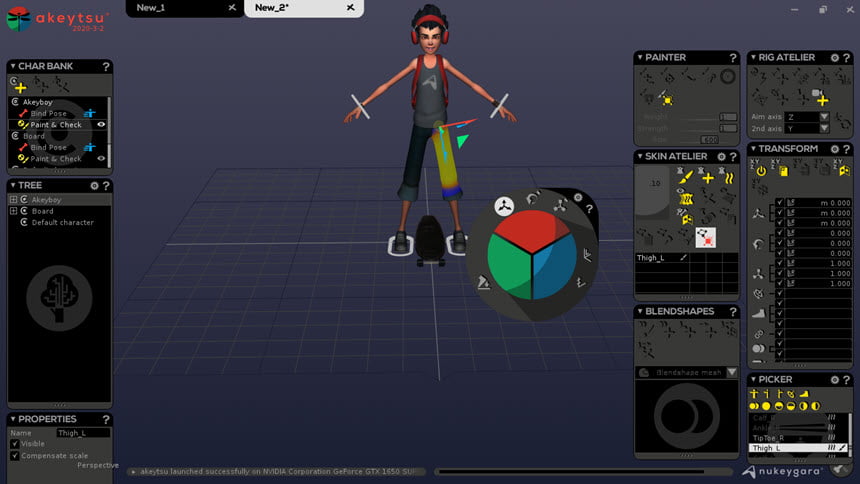
Task: Toggle the first rotation channel checkbox
Action: point(779,233)
